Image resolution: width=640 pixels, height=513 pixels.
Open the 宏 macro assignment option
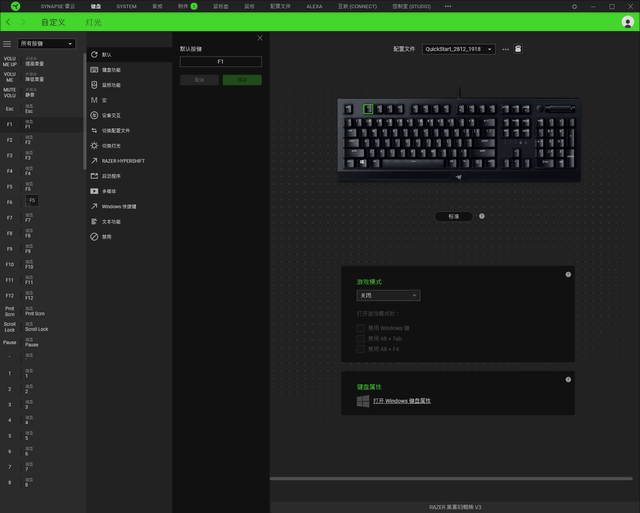[x=129, y=100]
